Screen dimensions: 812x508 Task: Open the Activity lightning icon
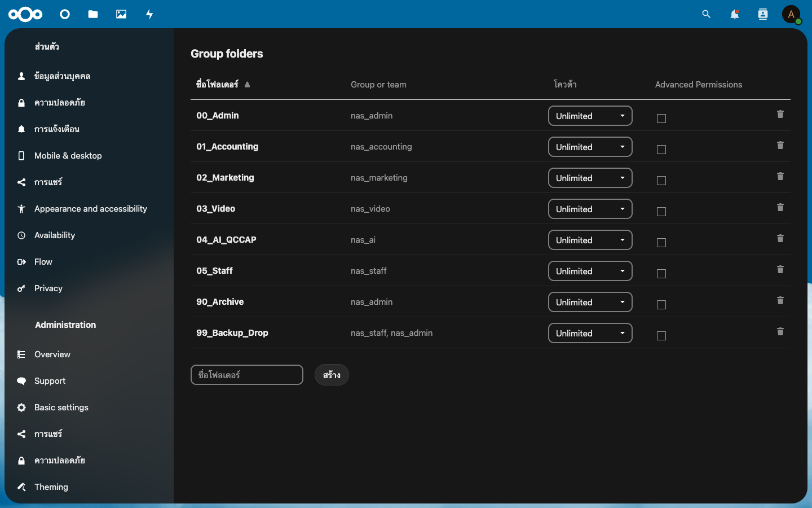(149, 14)
